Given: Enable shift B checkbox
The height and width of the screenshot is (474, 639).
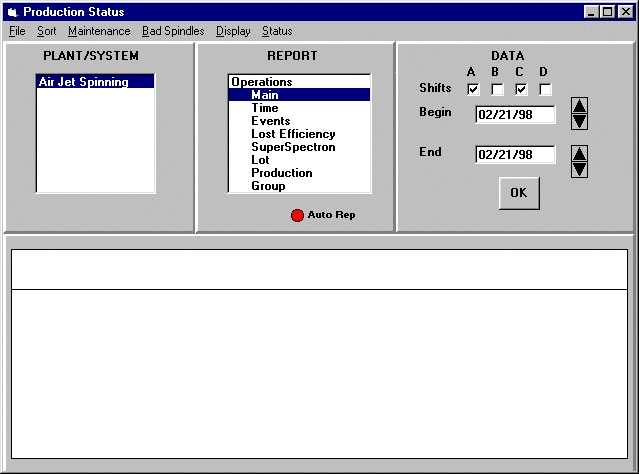Looking at the screenshot, I should tap(497, 89).
